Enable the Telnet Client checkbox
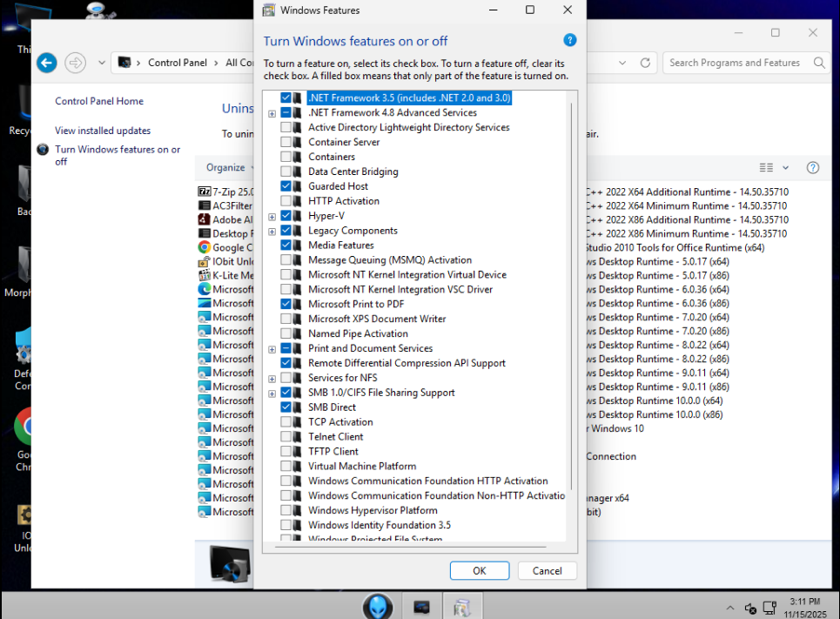This screenshot has width=840, height=619. pos(286,437)
